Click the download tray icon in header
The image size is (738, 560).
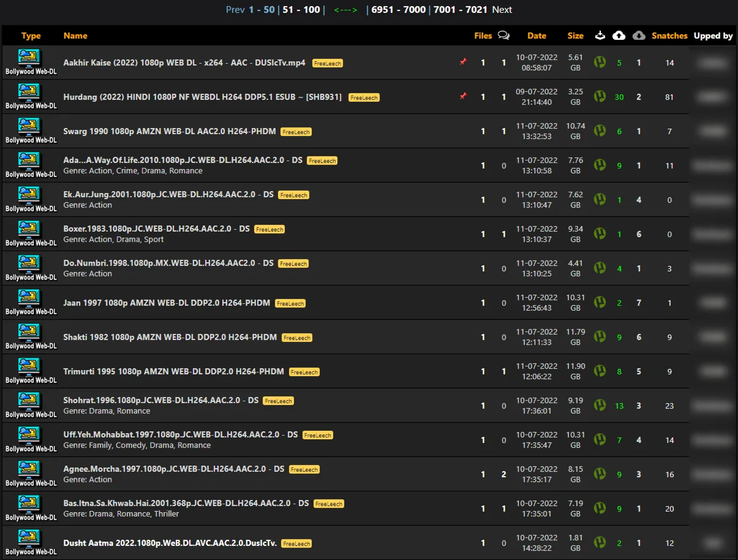[600, 36]
